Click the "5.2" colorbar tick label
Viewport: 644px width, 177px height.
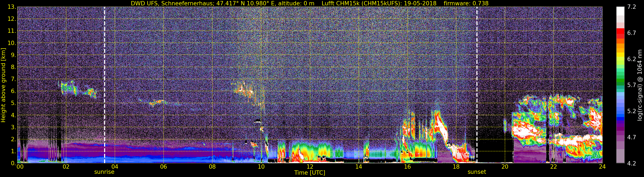(632, 111)
